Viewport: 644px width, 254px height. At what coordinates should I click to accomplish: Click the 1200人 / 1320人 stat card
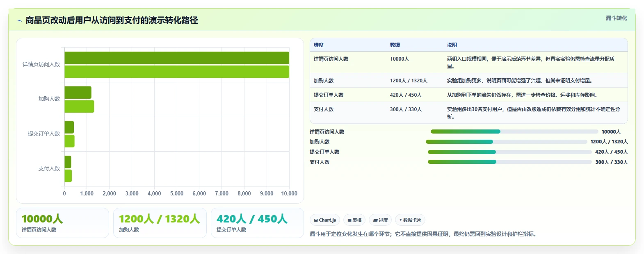pyautogui.click(x=160, y=223)
